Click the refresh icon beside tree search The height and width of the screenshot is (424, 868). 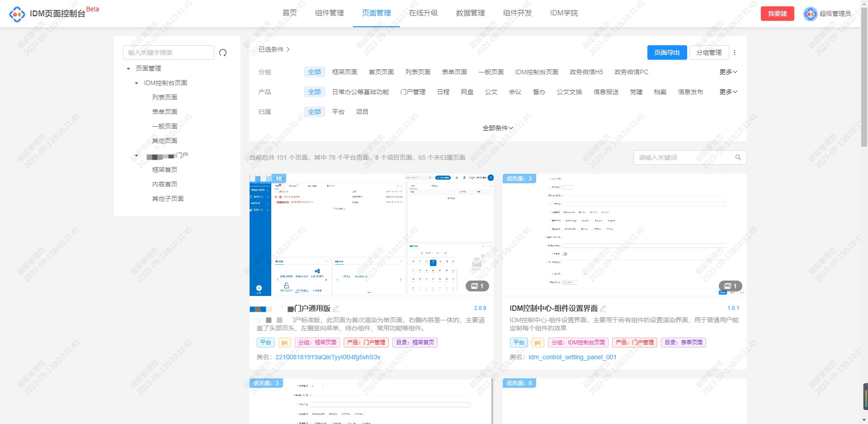[223, 52]
